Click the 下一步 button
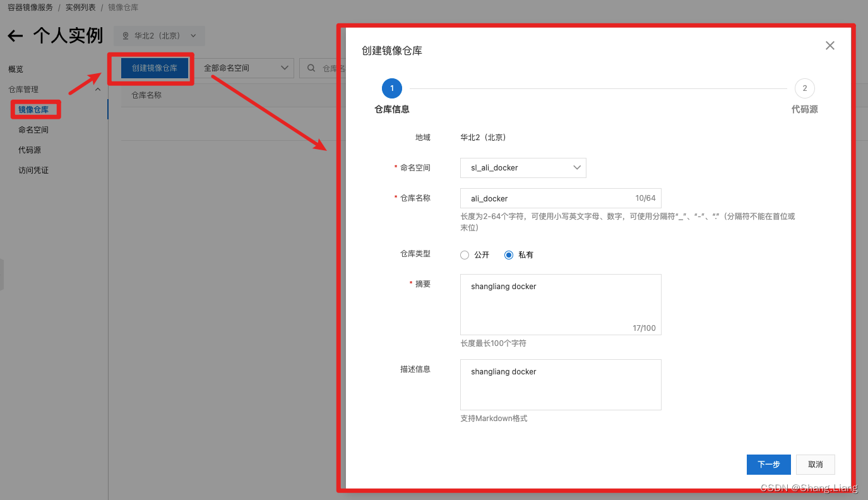 pos(768,464)
